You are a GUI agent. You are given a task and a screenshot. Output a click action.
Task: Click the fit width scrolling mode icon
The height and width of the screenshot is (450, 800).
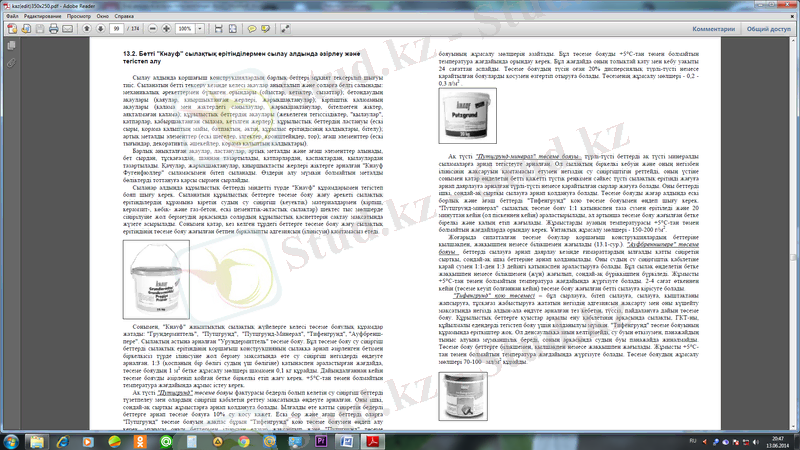coord(218,29)
